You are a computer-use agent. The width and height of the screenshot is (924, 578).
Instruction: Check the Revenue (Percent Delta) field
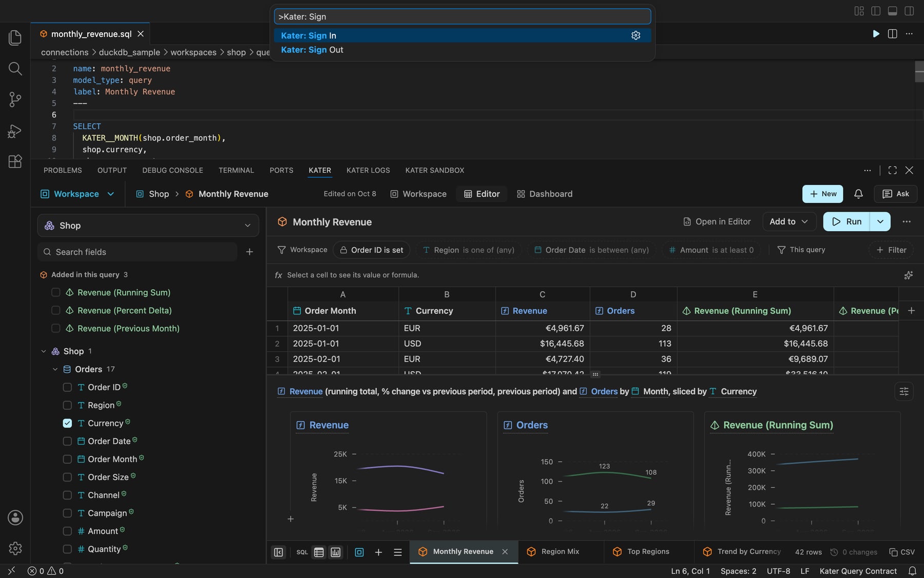[x=56, y=310]
